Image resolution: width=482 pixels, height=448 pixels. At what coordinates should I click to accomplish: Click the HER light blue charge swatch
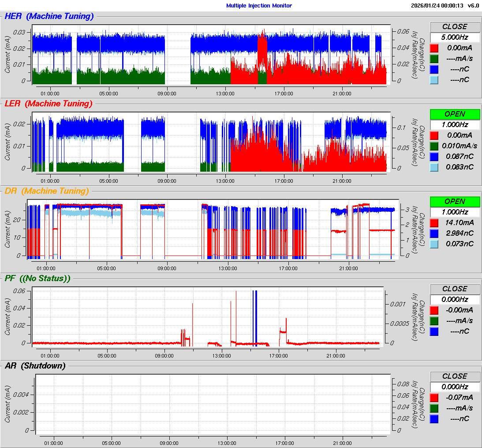(x=434, y=80)
